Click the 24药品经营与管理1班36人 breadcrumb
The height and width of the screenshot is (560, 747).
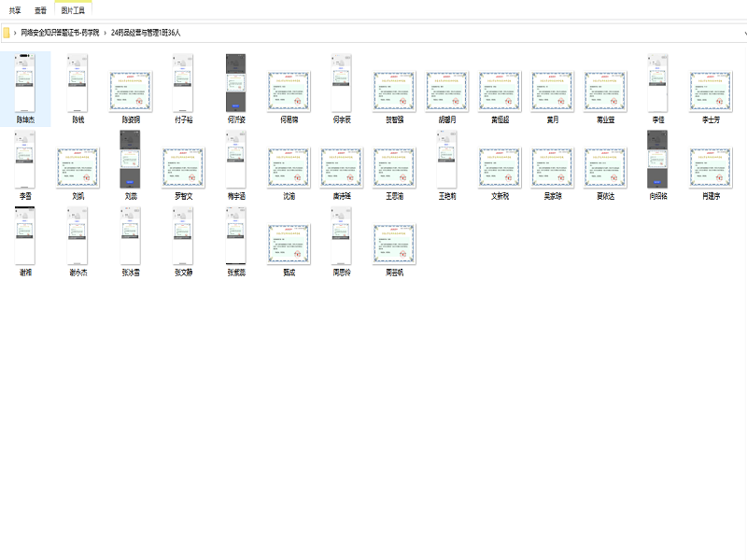pos(146,33)
